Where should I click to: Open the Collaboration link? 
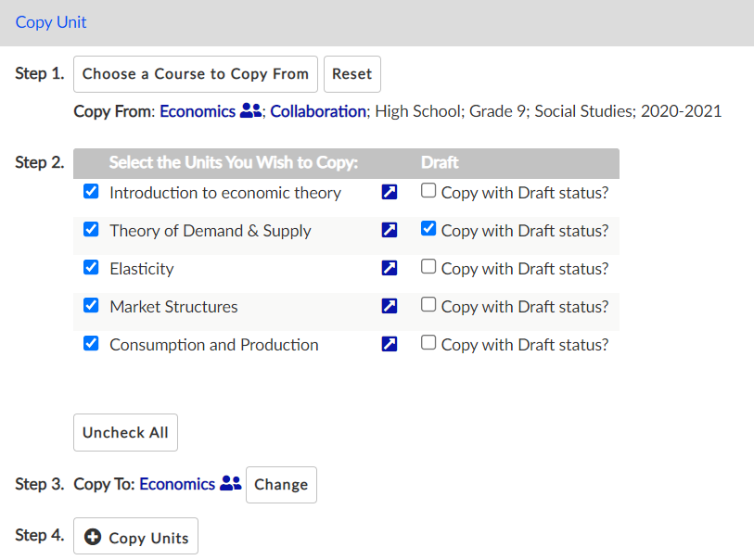click(318, 111)
